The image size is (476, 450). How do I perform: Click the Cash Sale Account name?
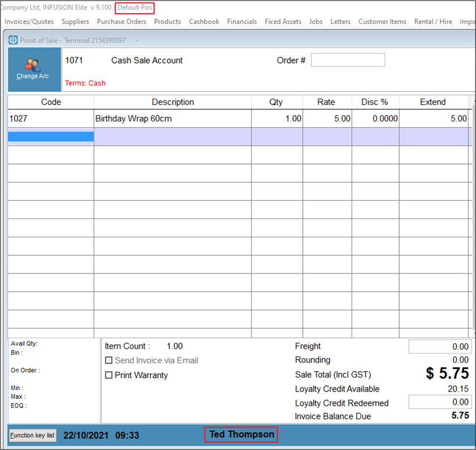[147, 60]
